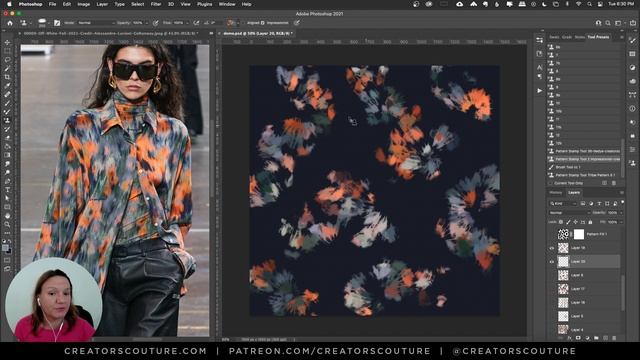Open the Filter menu
640x360 pixels.
(156, 4)
